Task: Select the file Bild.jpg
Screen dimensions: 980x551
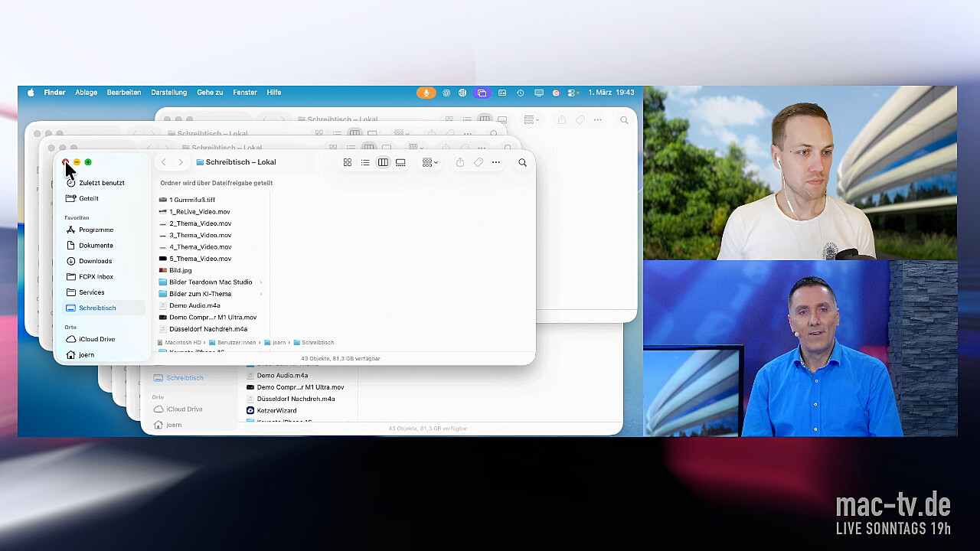Action: [181, 270]
